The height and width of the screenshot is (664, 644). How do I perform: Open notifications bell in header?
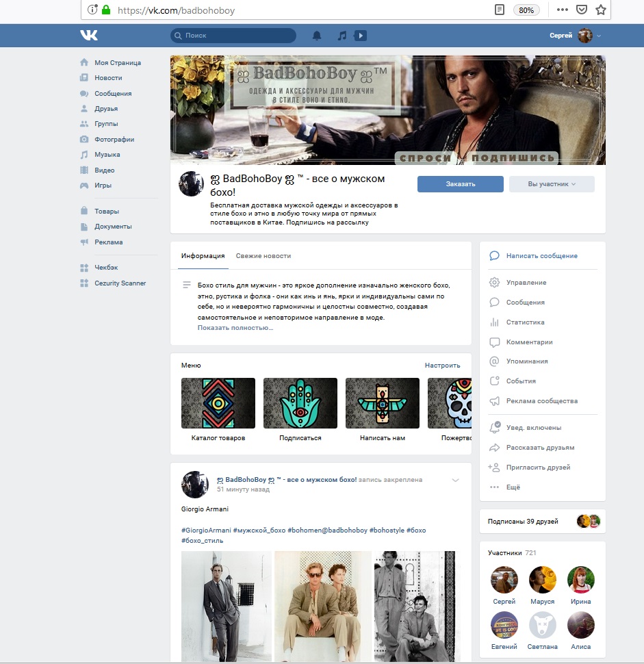tap(317, 36)
